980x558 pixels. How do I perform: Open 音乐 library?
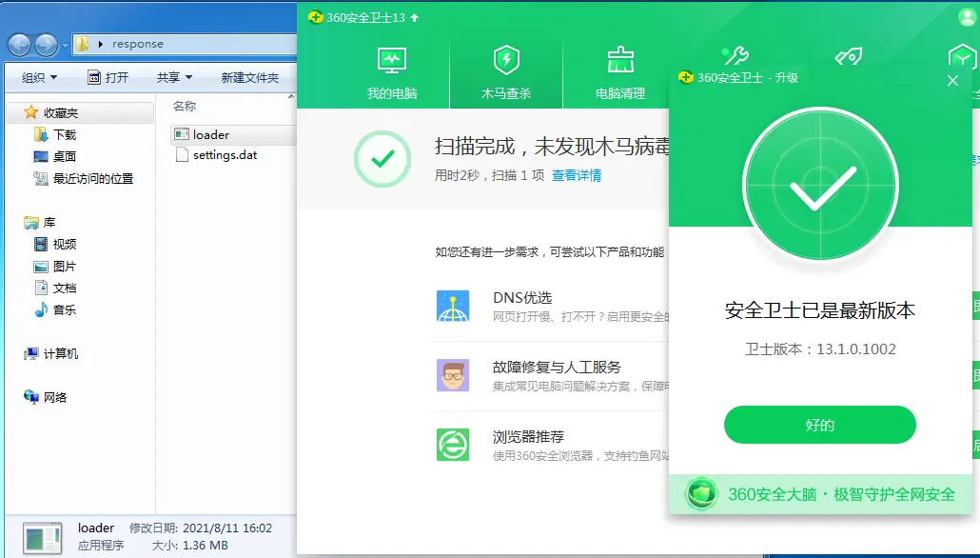point(65,309)
